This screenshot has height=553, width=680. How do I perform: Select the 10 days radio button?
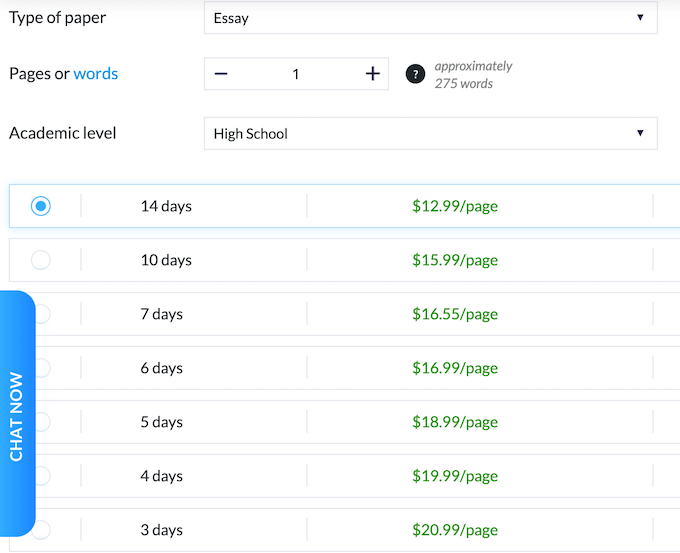click(x=41, y=260)
